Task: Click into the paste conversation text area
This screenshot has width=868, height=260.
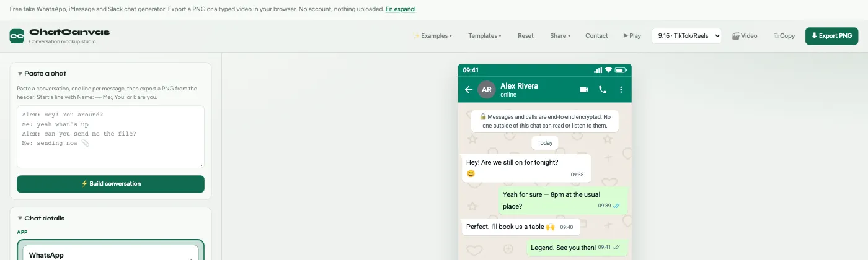Action: coord(110,137)
